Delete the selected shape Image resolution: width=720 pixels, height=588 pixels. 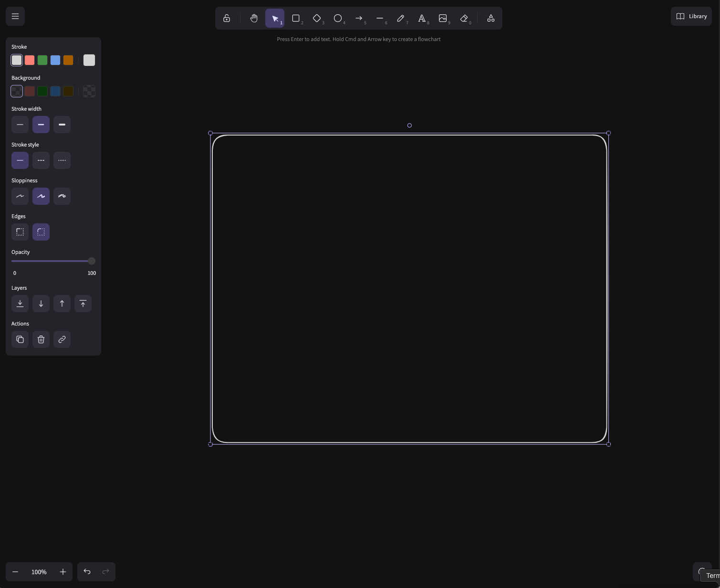coord(41,339)
